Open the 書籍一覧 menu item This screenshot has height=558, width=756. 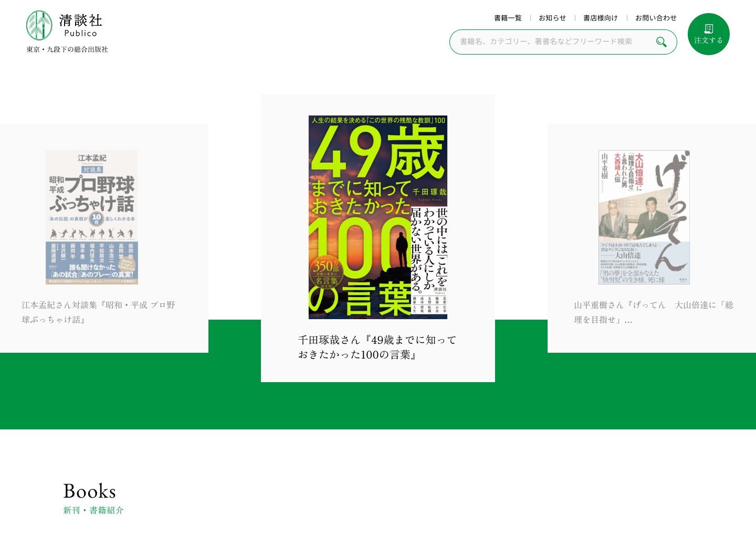pyautogui.click(x=508, y=18)
